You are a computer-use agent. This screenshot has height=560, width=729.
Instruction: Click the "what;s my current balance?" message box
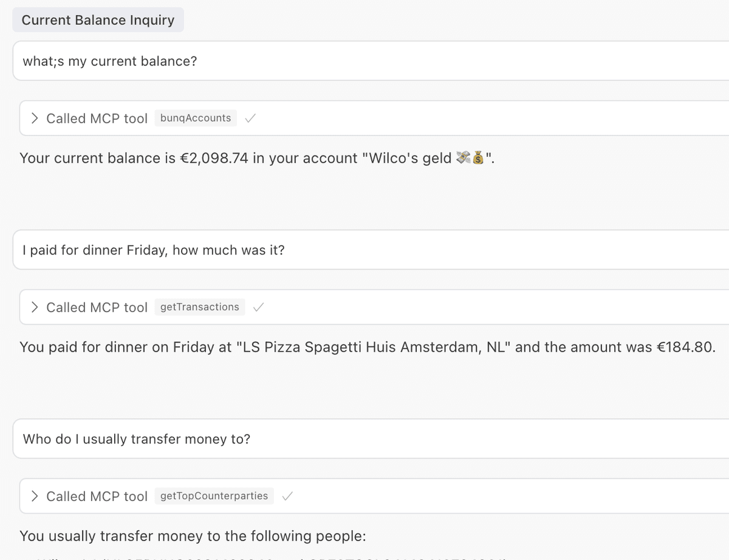coord(371,61)
